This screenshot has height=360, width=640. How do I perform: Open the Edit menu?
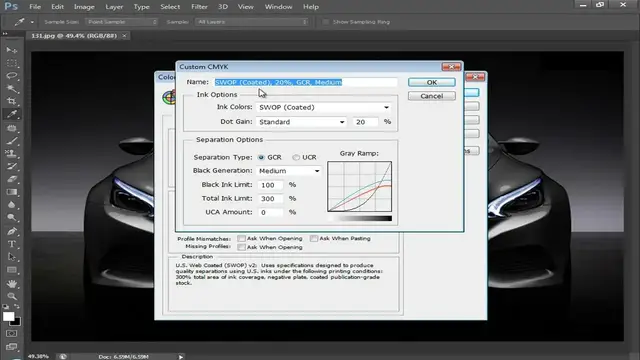point(57,7)
